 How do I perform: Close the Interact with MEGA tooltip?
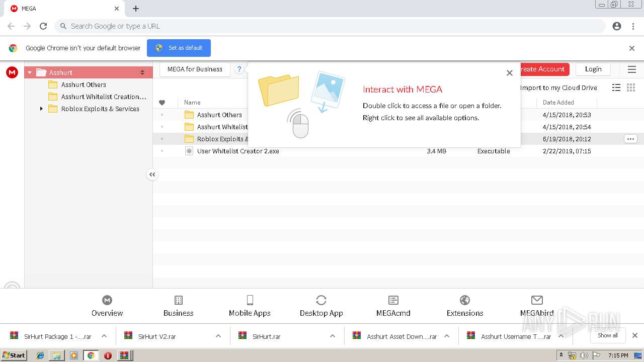coord(510,73)
